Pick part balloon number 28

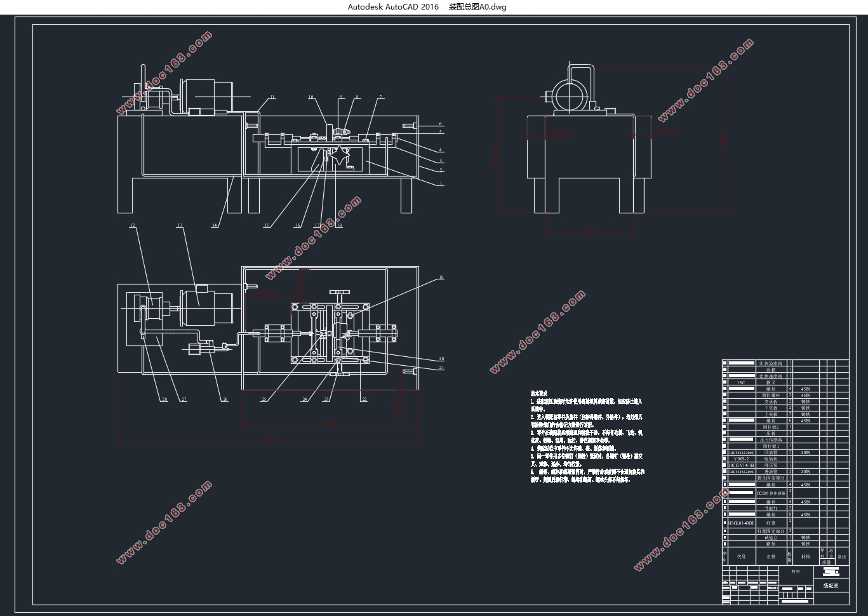[164, 399]
